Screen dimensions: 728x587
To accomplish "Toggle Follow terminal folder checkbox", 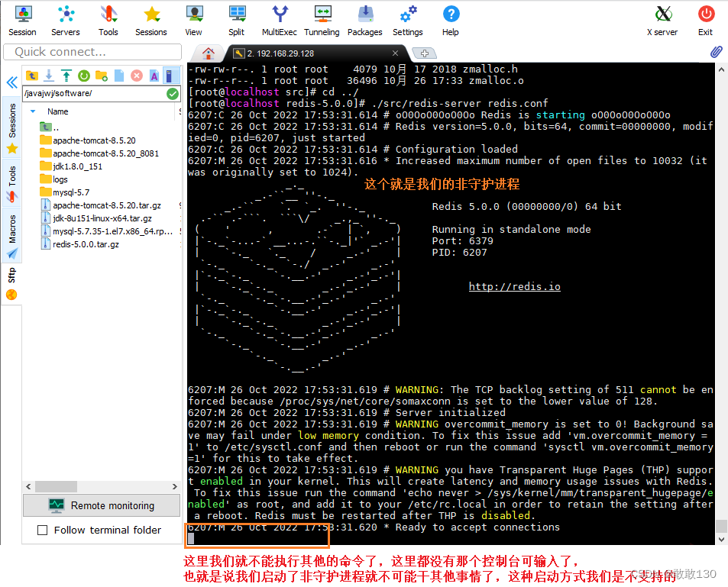I will click(x=42, y=530).
